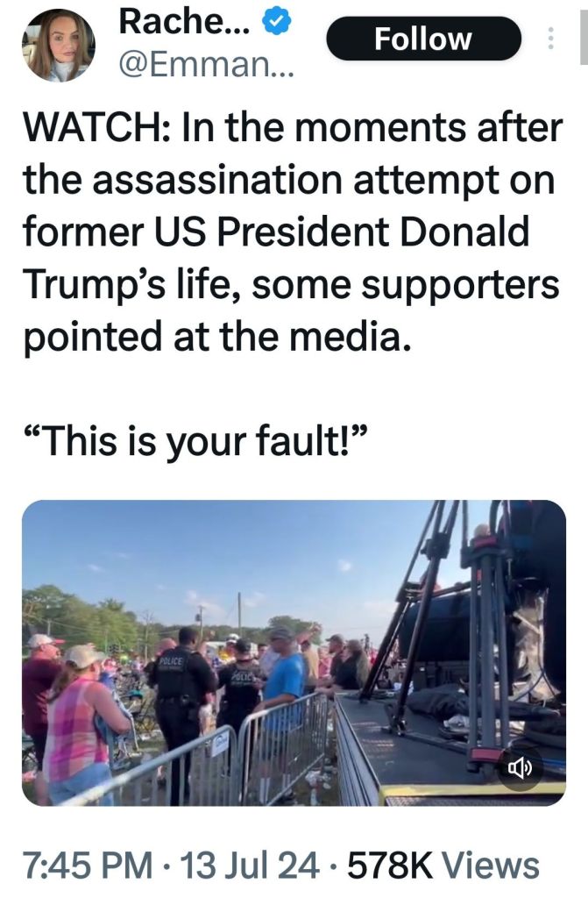This screenshot has height=898, width=588.
Task: Play the rally video thumbnail
Action: [294, 652]
